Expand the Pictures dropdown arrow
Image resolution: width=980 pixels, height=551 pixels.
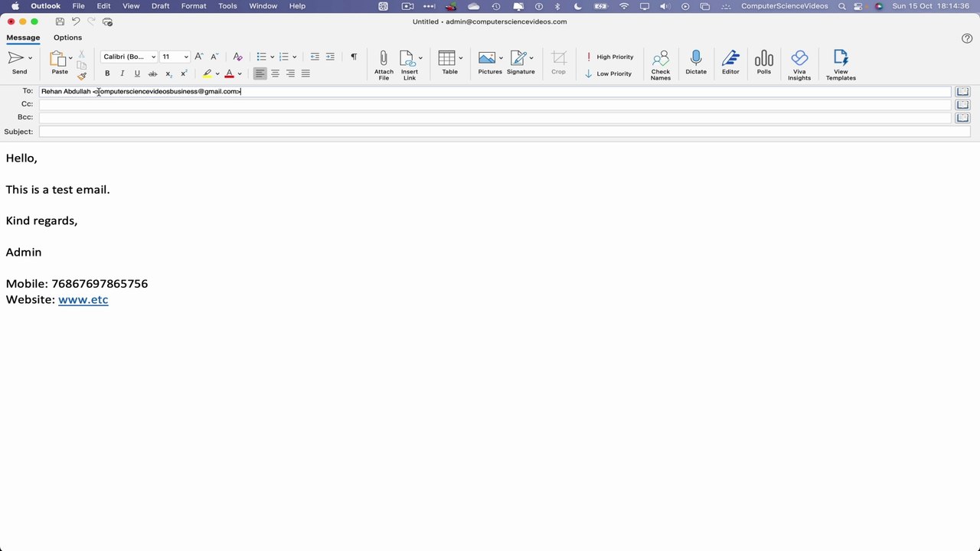pos(501,58)
